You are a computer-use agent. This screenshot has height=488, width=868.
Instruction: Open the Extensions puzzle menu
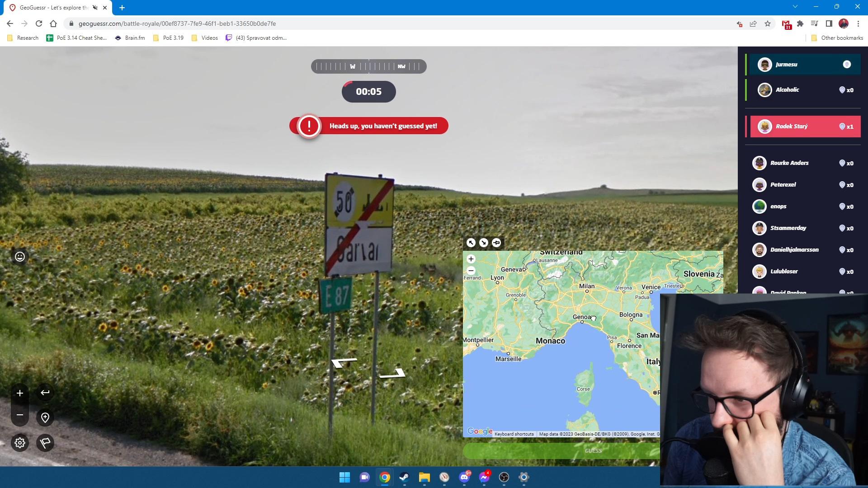tap(800, 23)
